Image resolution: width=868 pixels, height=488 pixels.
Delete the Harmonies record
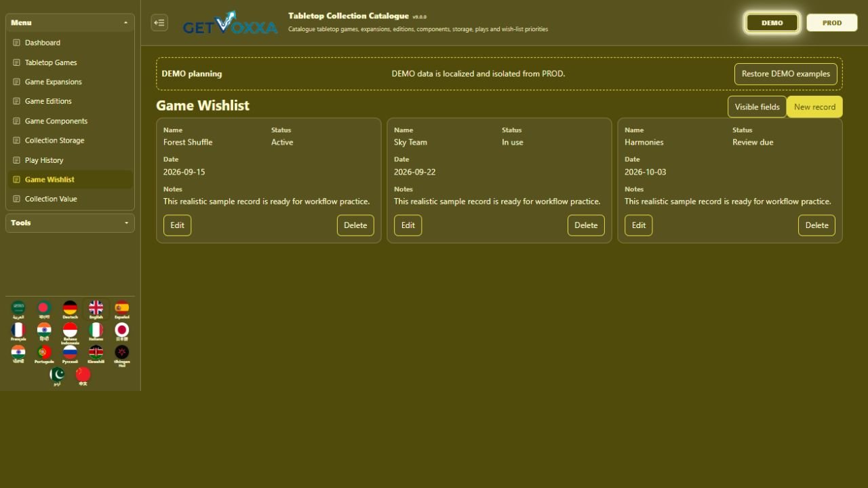click(x=816, y=225)
